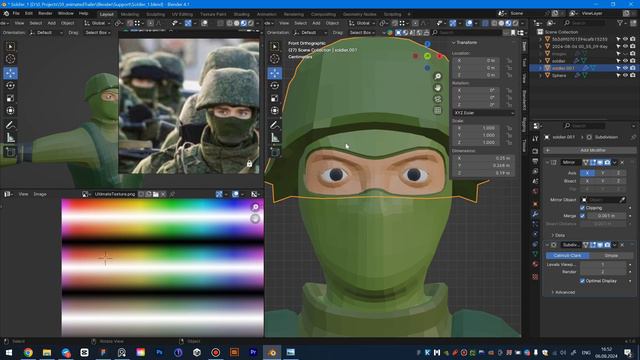
Task: Select Catmull-Clark subdivision type
Action: (568, 256)
